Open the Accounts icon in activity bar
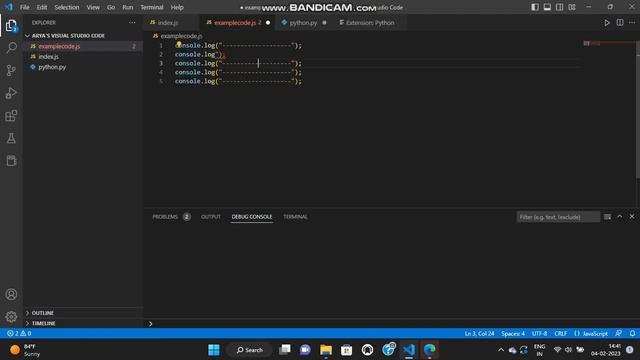This screenshot has width=640, height=360. [11, 294]
